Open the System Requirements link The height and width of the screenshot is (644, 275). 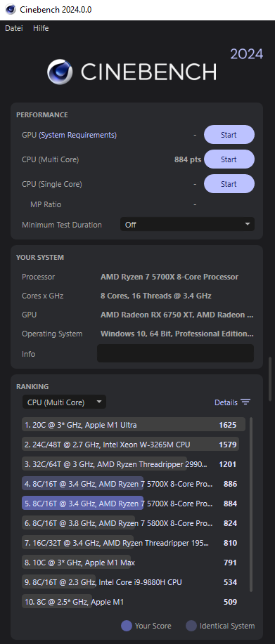pyautogui.click(x=77, y=135)
